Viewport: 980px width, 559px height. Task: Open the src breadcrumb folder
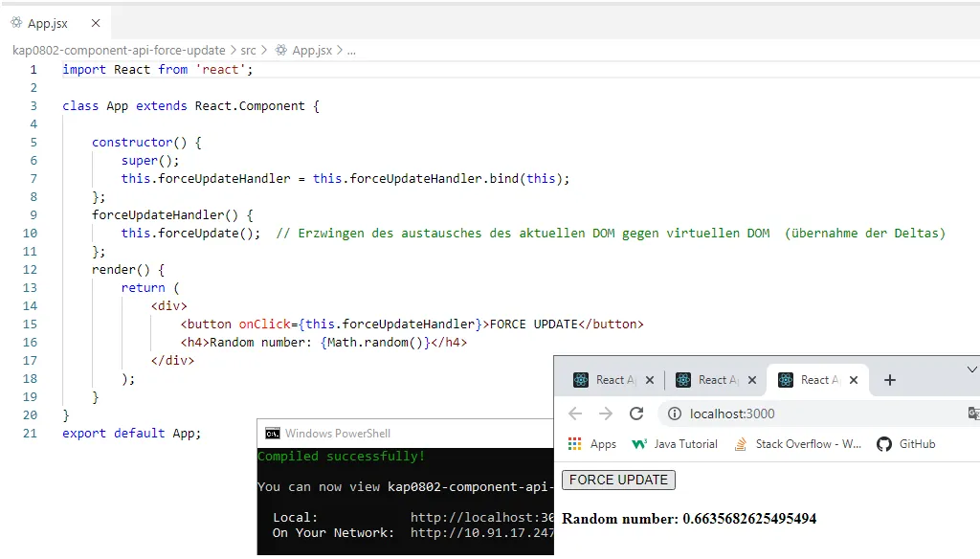click(x=248, y=50)
